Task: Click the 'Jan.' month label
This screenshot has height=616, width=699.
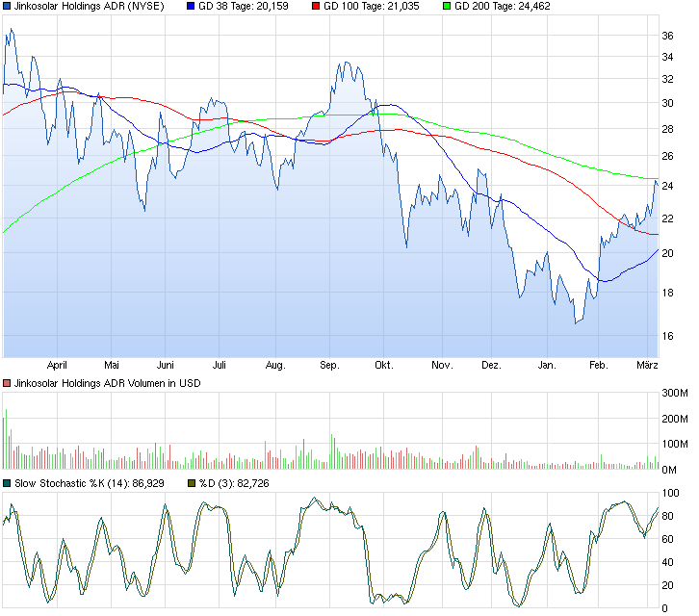Action: pyautogui.click(x=547, y=366)
